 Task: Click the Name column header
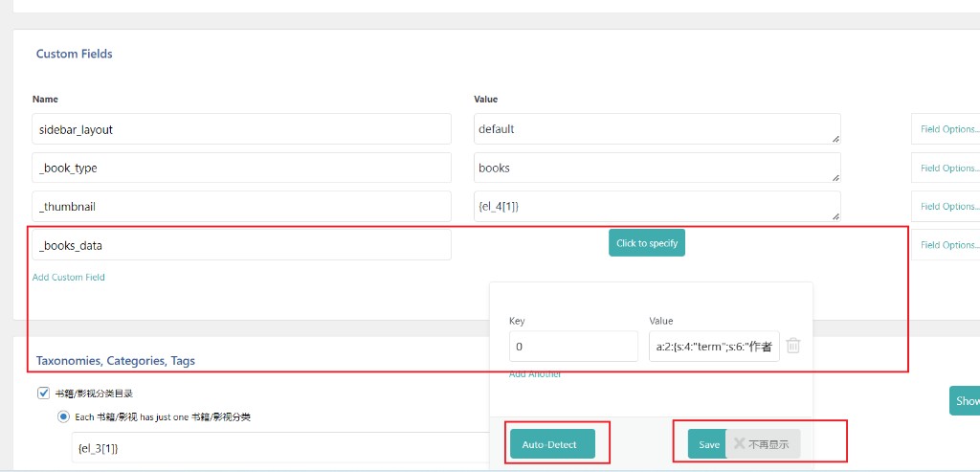[x=45, y=99]
